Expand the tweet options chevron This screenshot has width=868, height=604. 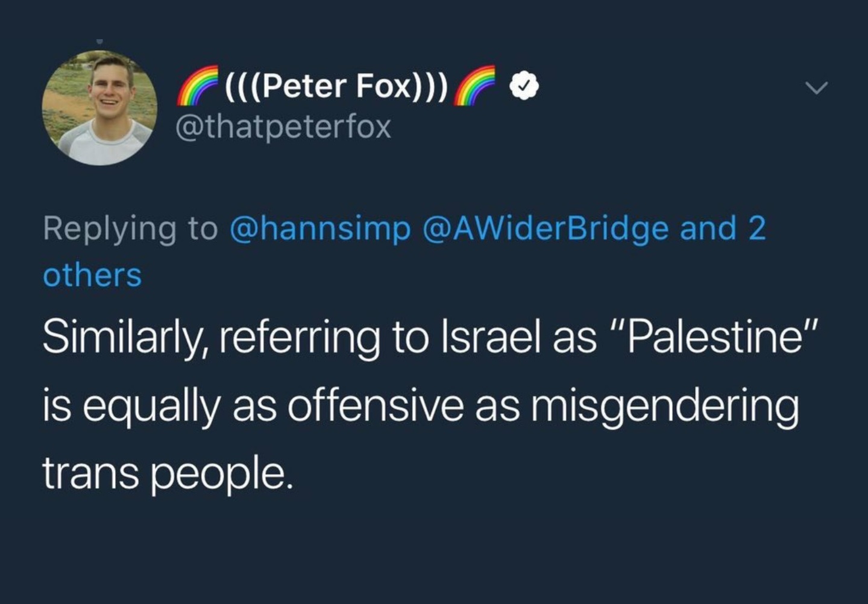click(817, 89)
